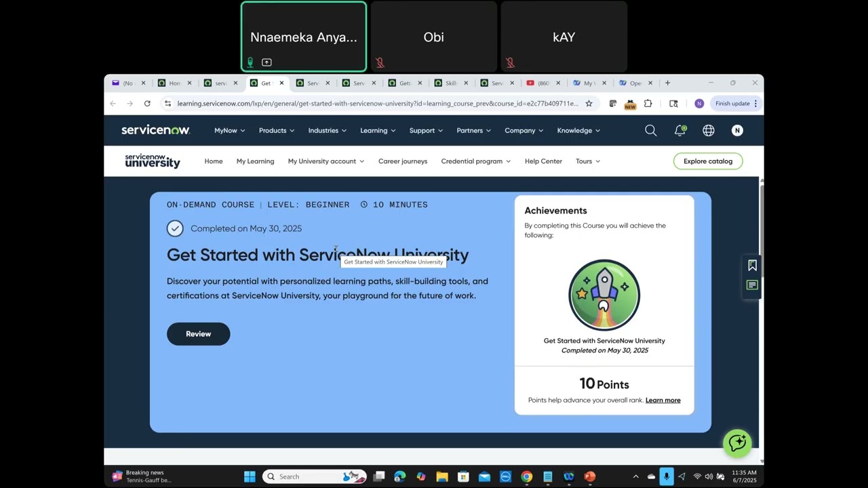This screenshot has height=488, width=868.
Task: Open the language globe icon
Action: coord(709,131)
